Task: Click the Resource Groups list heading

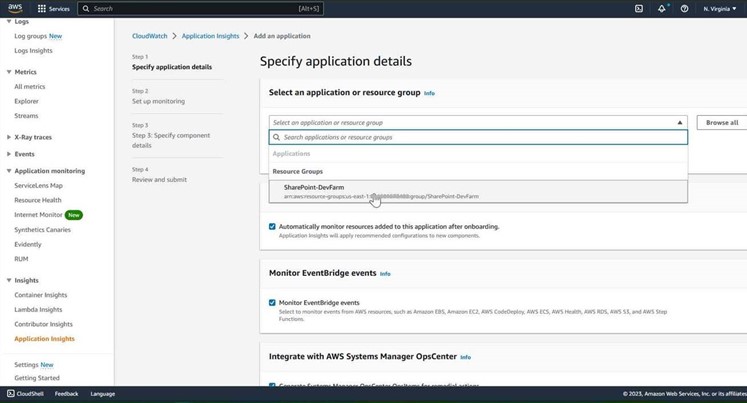Action: 297,171
